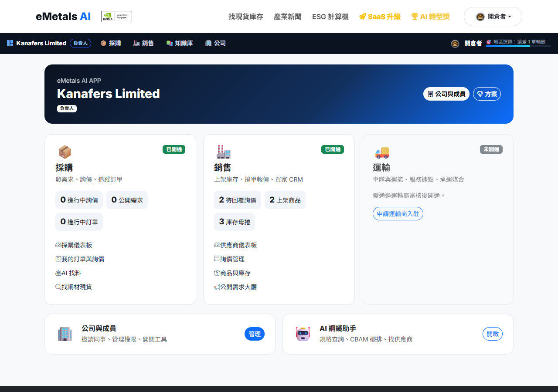558x392 pixels.
Task: Click the 開啟 button for AI 鋼鐵助手
Action: point(493,334)
